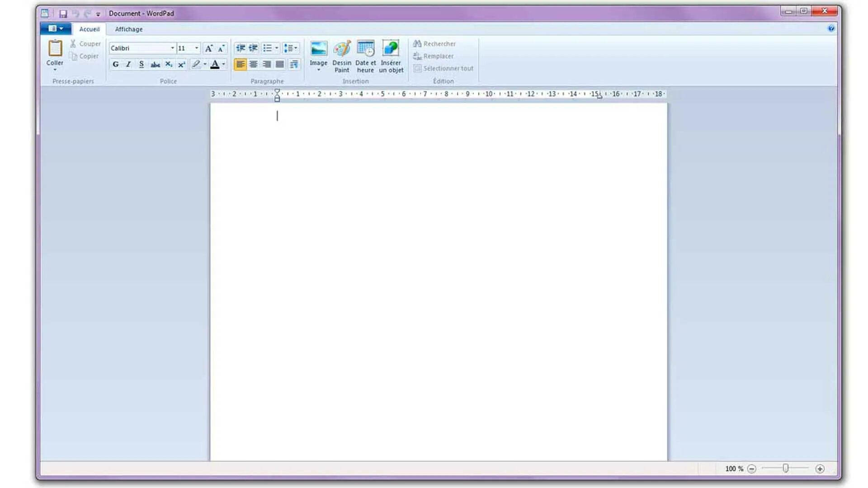Switch to the Affichage tab

point(128,29)
